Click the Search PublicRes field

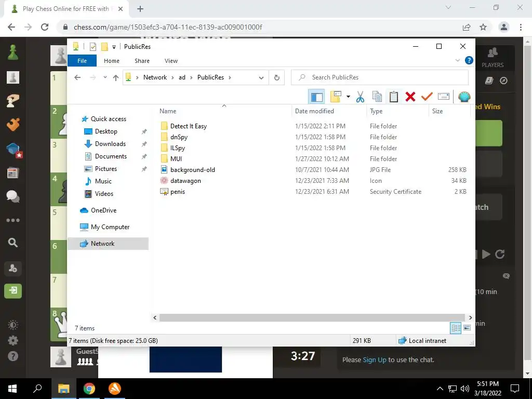[x=380, y=77]
